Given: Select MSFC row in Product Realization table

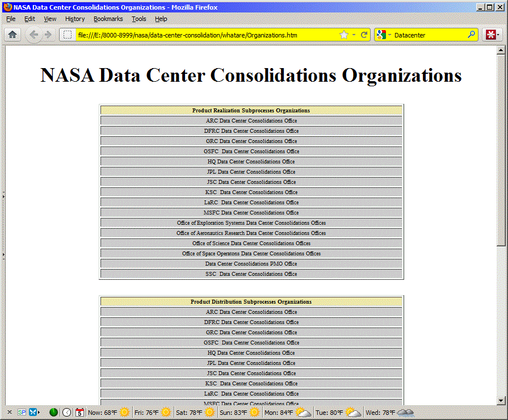Looking at the screenshot, I should (251, 212).
